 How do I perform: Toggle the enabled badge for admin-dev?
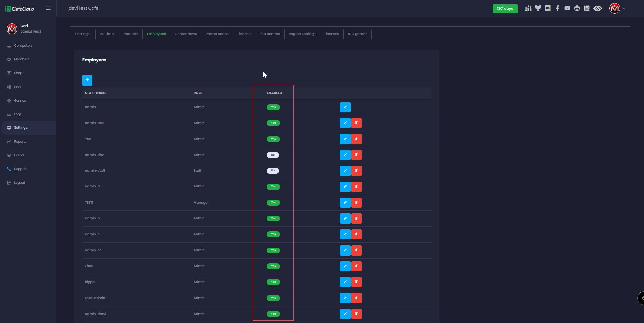tap(273, 155)
